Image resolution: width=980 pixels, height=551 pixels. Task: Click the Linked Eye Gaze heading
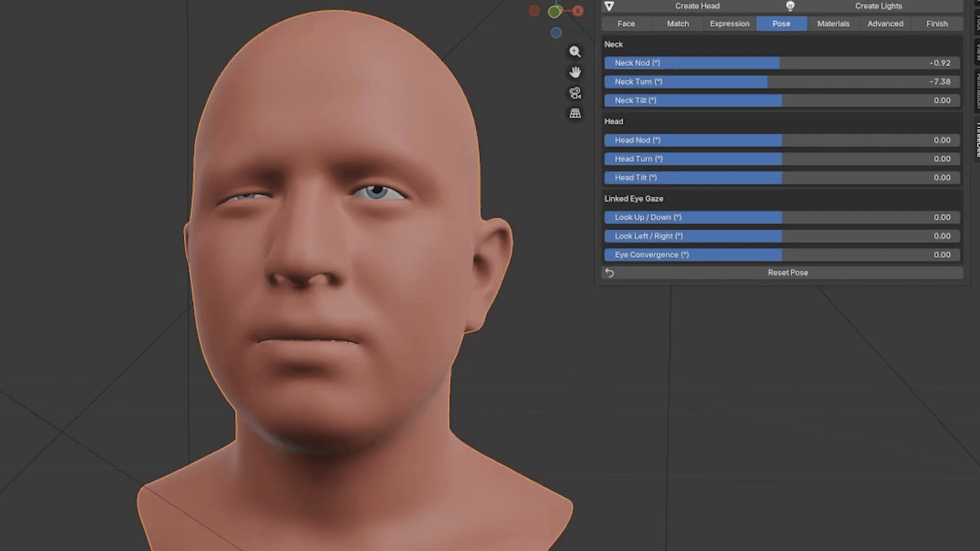coord(633,198)
